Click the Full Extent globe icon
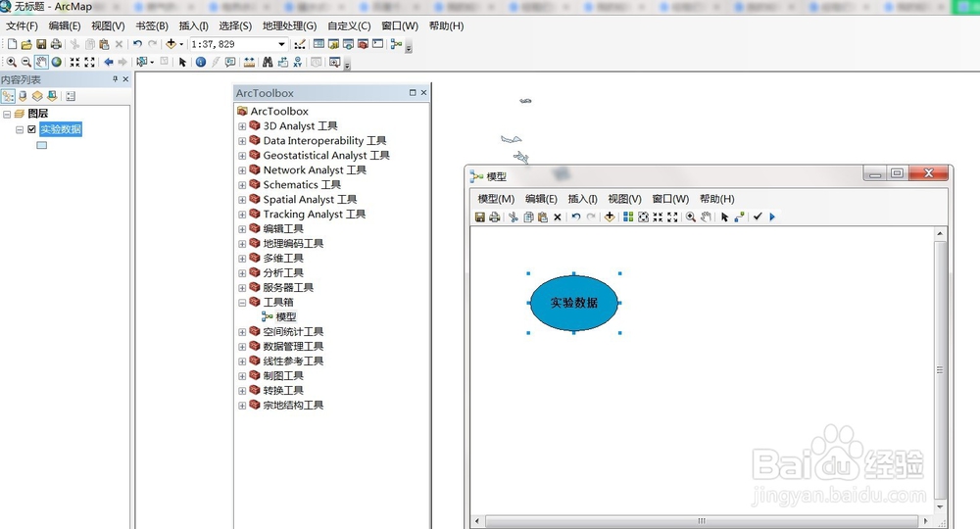980x529 pixels. pos(57,62)
